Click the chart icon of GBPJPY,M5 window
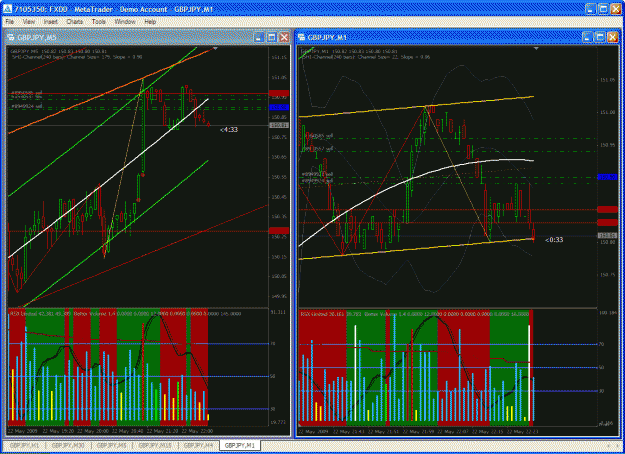The width and height of the screenshot is (625, 454). point(11,37)
